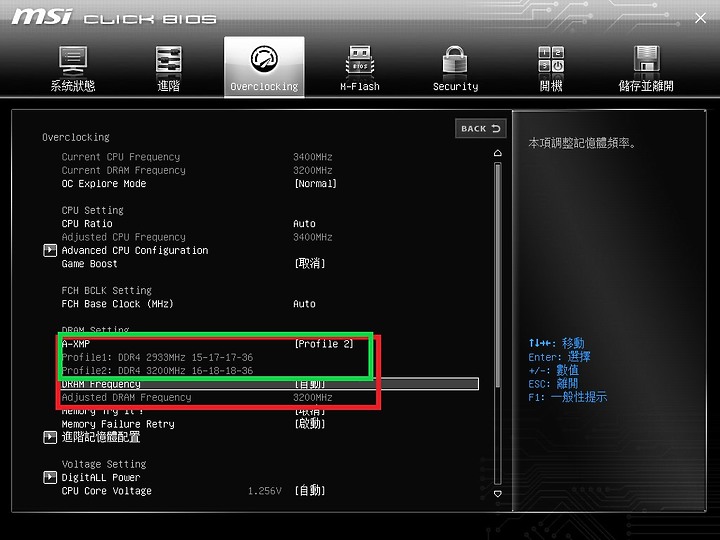720x540 pixels.
Task: Toggle Game Boost [取消] setting
Action: pyautogui.click(x=310, y=264)
